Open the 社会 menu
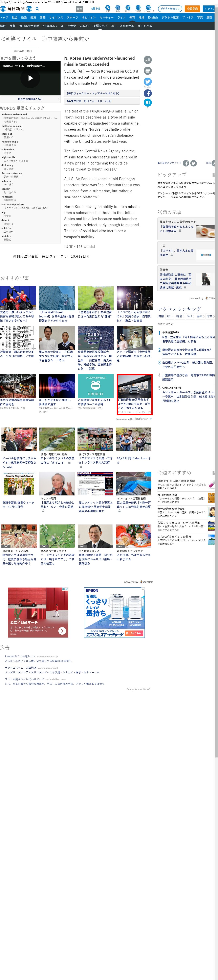The image size is (218, 980). [x=15, y=18]
